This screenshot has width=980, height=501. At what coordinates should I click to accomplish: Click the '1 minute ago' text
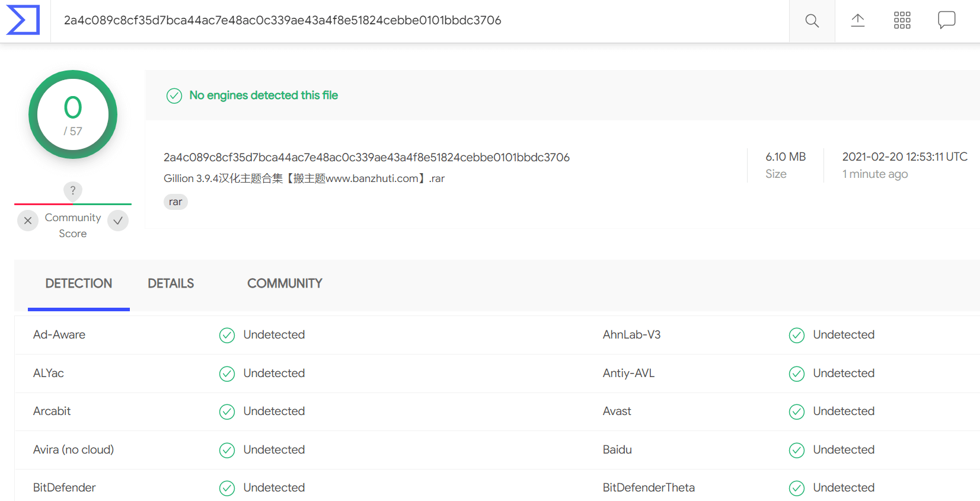(875, 174)
